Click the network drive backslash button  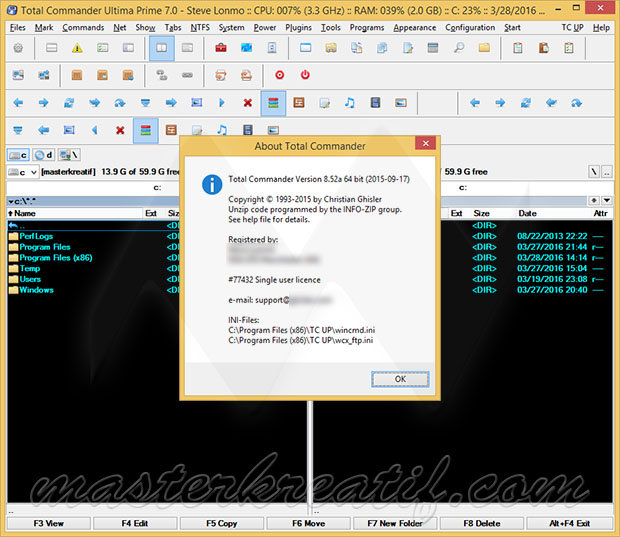(x=69, y=155)
